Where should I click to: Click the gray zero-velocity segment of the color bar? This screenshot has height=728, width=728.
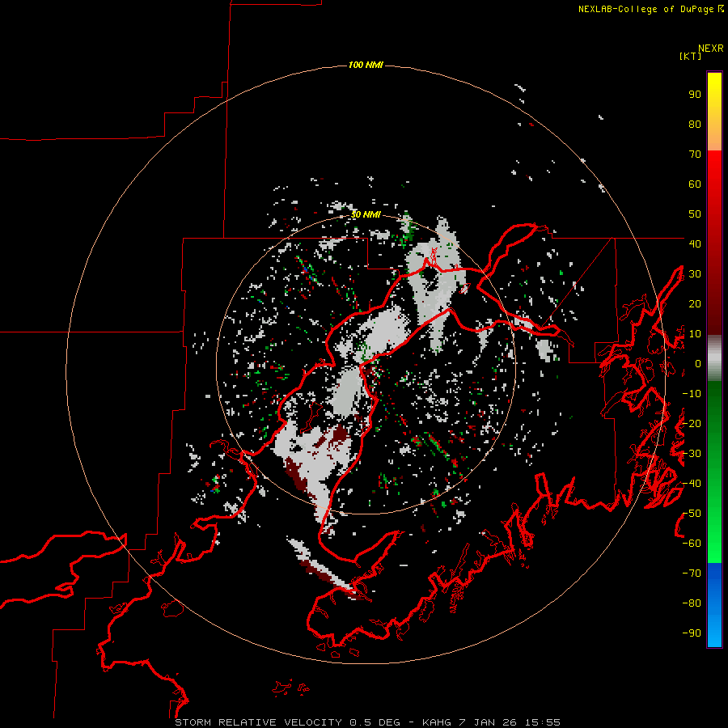tap(714, 358)
